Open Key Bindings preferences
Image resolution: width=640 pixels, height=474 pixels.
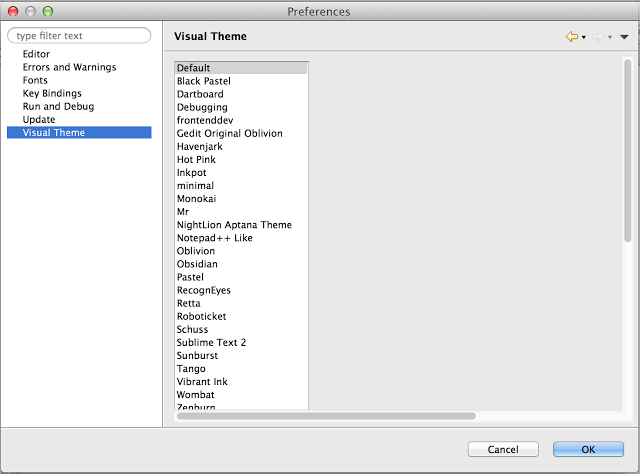point(52,93)
